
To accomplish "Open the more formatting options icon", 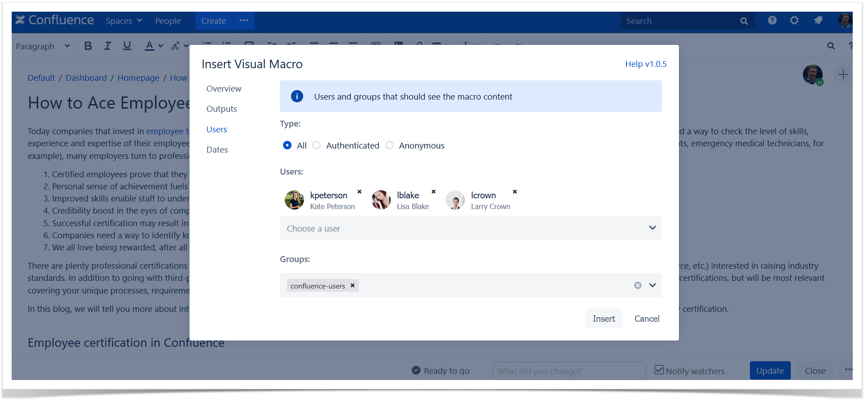I will [x=176, y=46].
